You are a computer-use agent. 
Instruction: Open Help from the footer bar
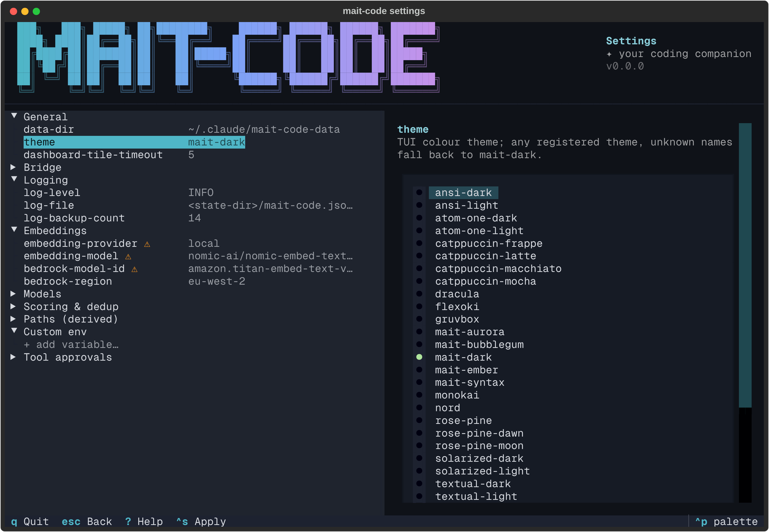tap(144, 522)
